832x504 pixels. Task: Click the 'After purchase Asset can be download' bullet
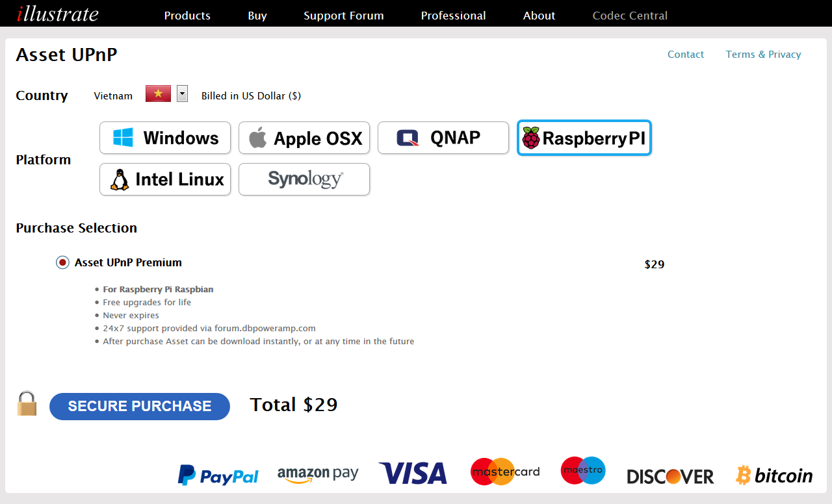click(x=259, y=342)
